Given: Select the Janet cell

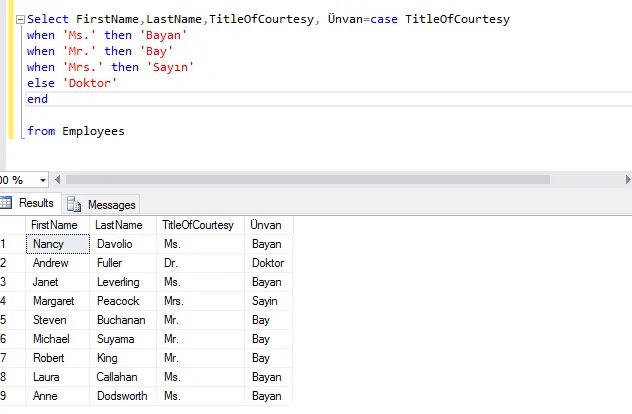Looking at the screenshot, I should [58, 282].
